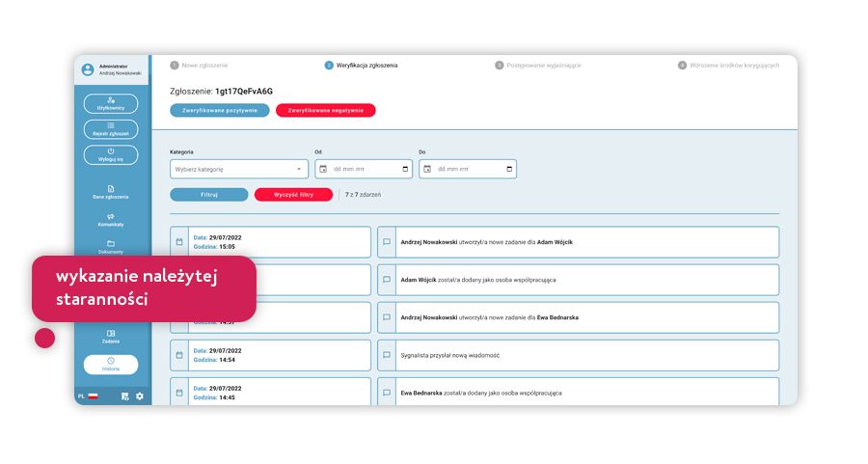The width and height of the screenshot is (868, 464).
Task: Click the administrator avatar icon
Action: point(88,69)
